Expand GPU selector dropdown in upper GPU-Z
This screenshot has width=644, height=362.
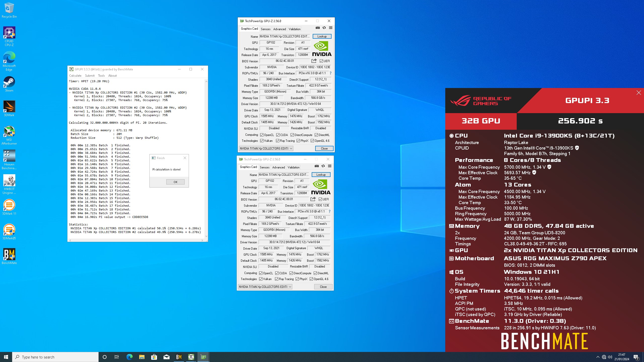pos(291,149)
